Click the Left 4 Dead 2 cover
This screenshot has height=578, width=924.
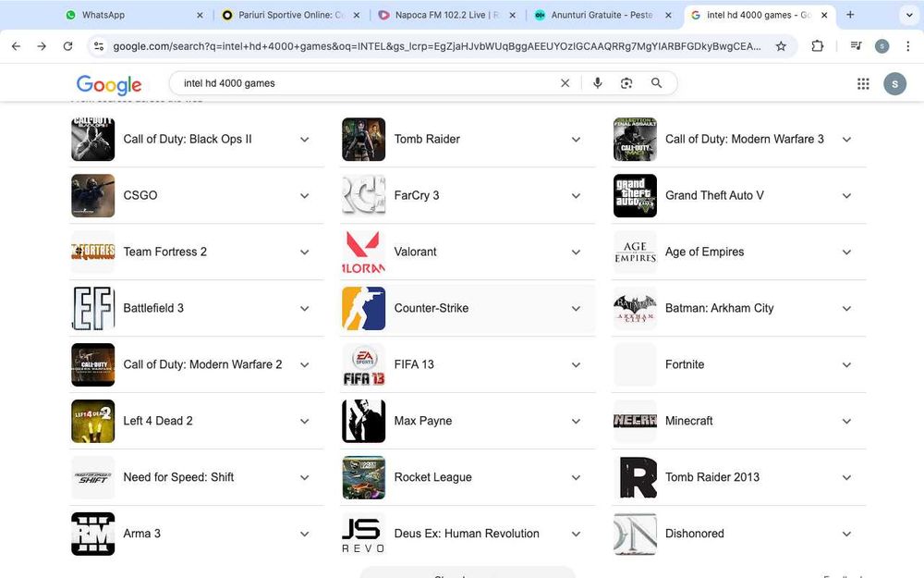[x=93, y=421]
